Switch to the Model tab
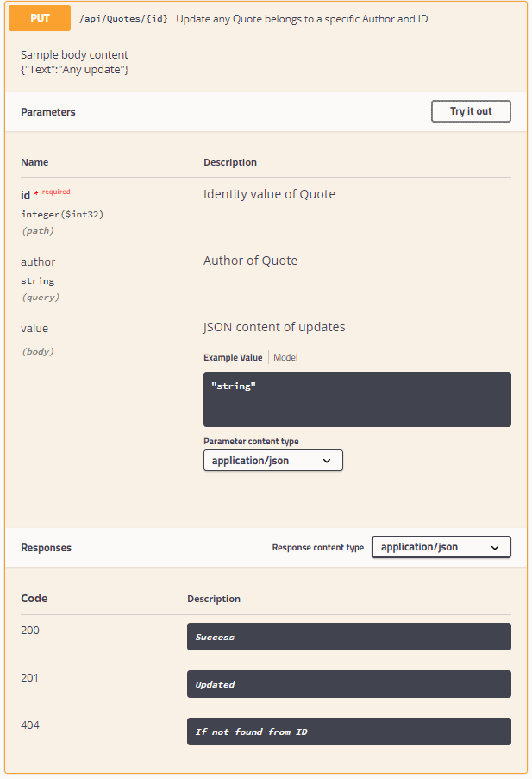 click(285, 357)
